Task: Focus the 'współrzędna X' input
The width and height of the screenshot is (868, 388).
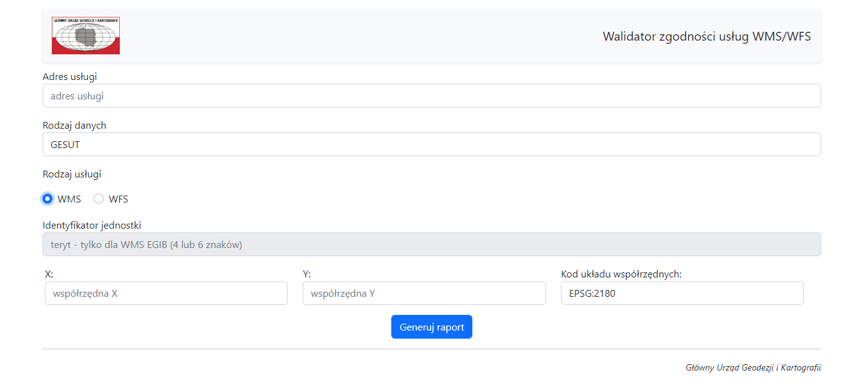Action: pos(166,293)
